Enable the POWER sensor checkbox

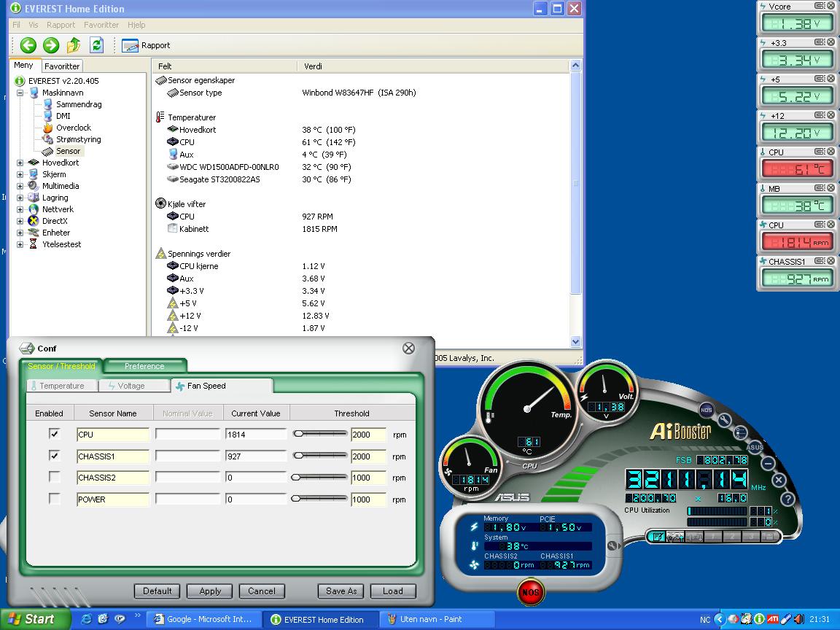click(54, 499)
